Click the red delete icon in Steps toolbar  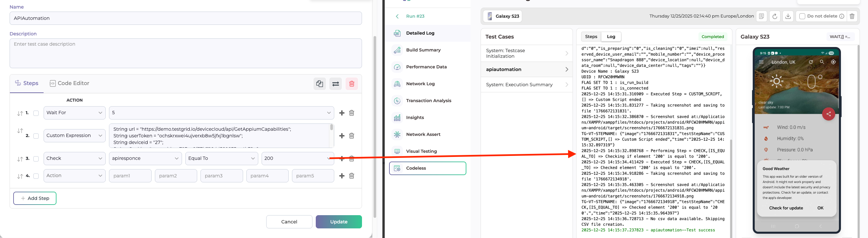(x=351, y=84)
